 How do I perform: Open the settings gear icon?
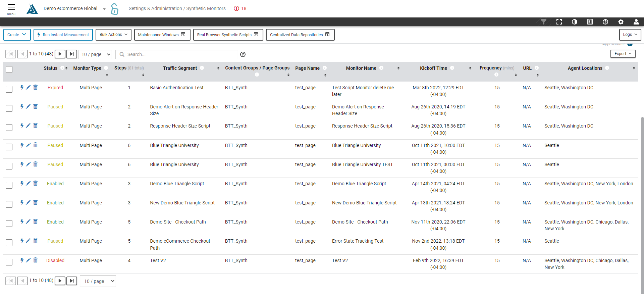pyautogui.click(x=621, y=22)
